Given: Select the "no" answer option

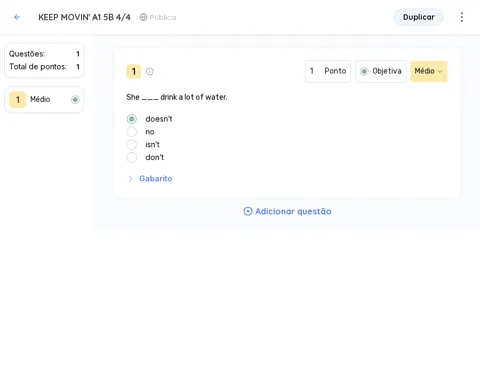Looking at the screenshot, I should point(132,132).
